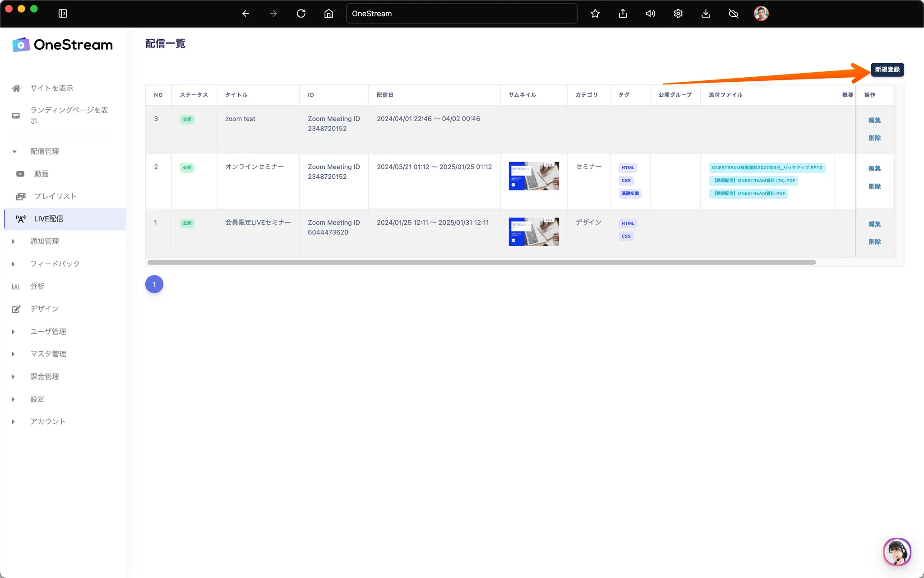Open the 会員限定LIVEセミナー thumbnail
Screen dimensions: 924x578
[x=534, y=232]
